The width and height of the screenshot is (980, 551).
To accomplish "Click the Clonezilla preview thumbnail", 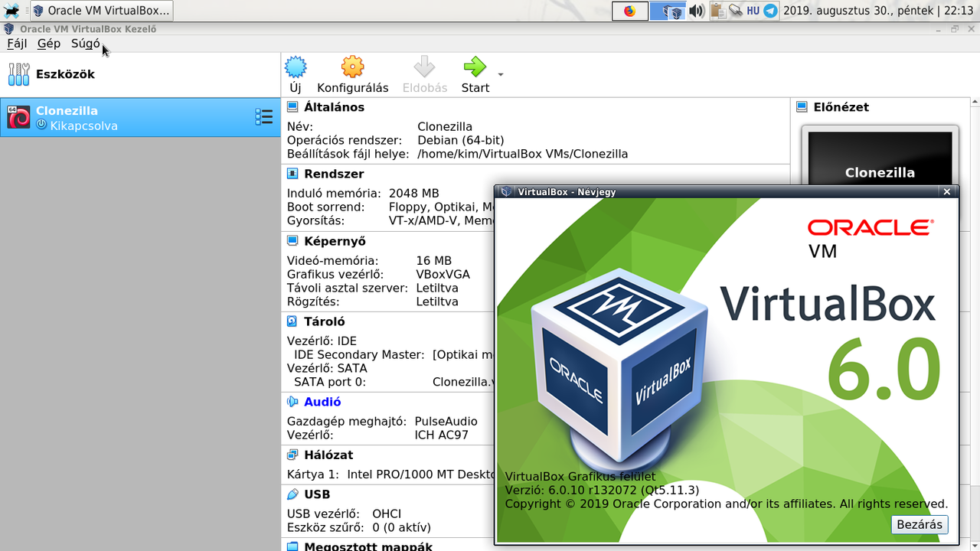I will pyautogui.click(x=880, y=158).
